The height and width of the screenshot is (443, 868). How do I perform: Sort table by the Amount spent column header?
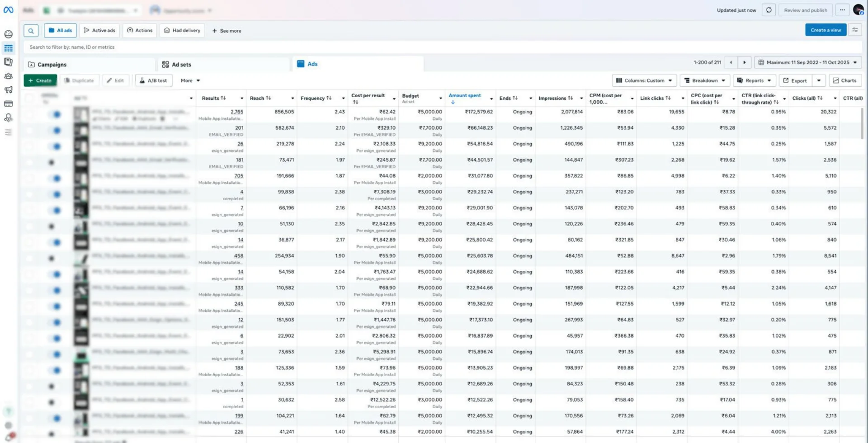click(x=465, y=96)
